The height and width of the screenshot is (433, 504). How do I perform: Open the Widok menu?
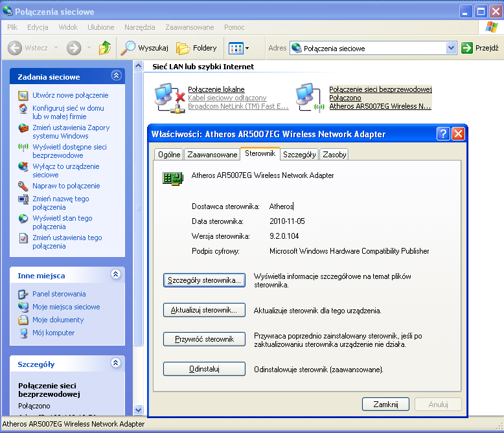[x=68, y=27]
